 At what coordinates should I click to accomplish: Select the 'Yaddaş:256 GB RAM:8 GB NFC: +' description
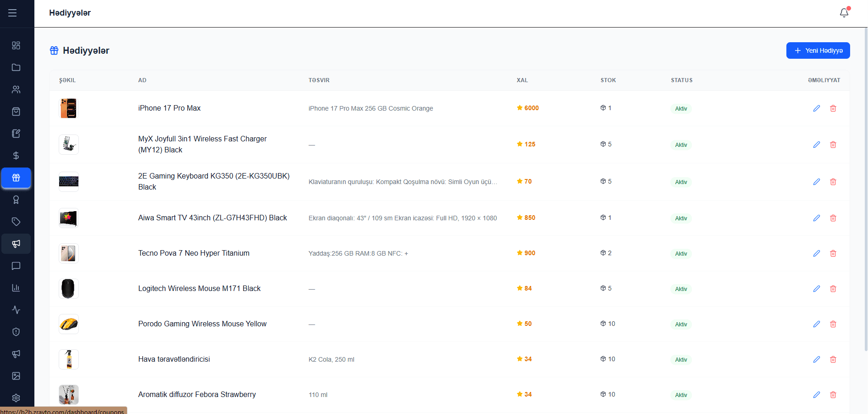pos(358,253)
